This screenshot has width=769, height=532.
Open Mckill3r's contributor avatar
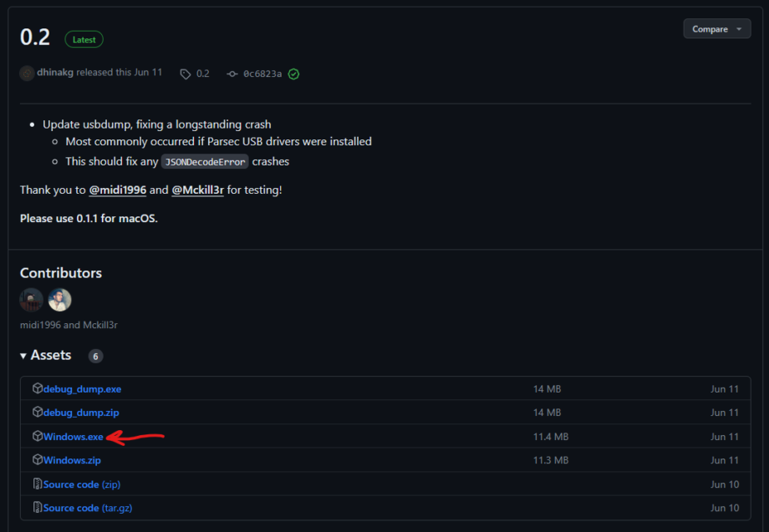(59, 300)
